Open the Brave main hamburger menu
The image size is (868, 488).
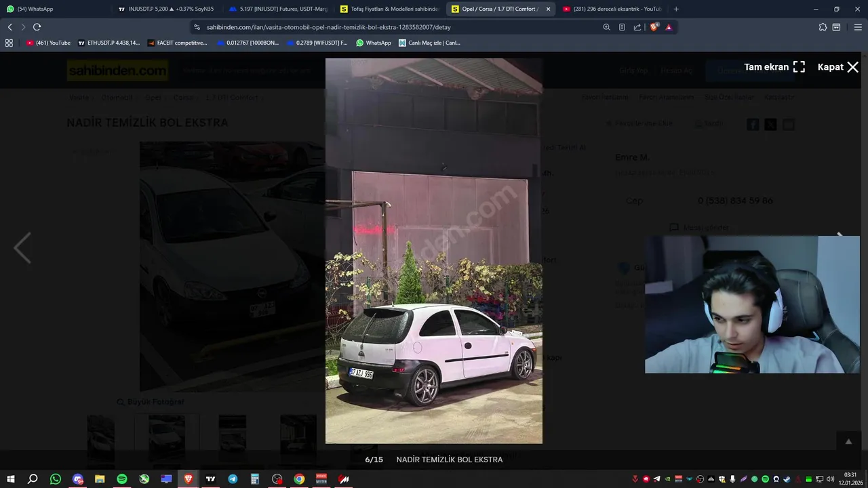[858, 27]
